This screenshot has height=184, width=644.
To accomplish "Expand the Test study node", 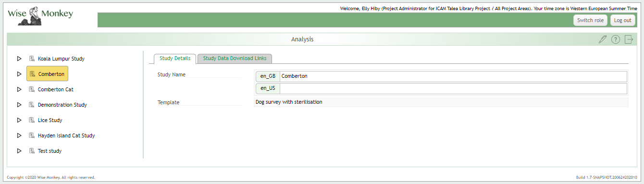I will tap(19, 151).
